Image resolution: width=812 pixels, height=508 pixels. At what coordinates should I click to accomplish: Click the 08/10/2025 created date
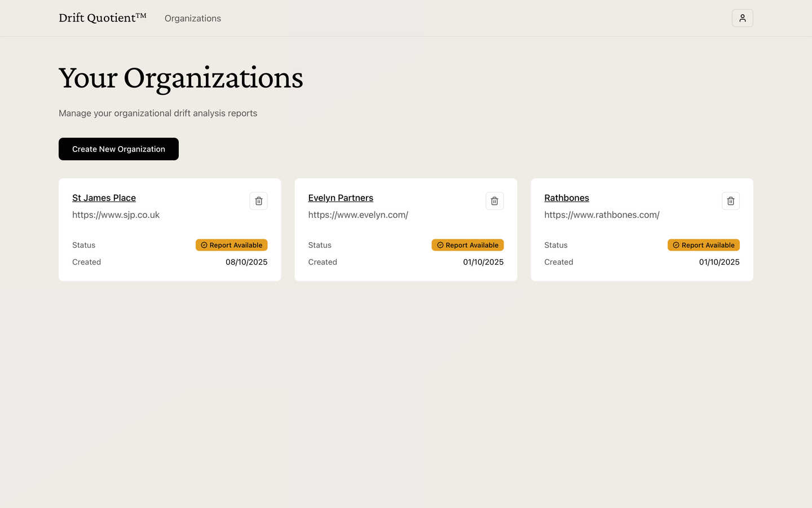coord(246,262)
